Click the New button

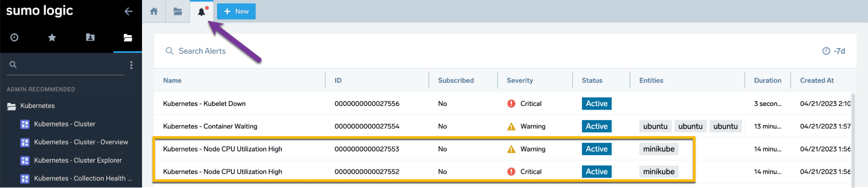coord(236,11)
